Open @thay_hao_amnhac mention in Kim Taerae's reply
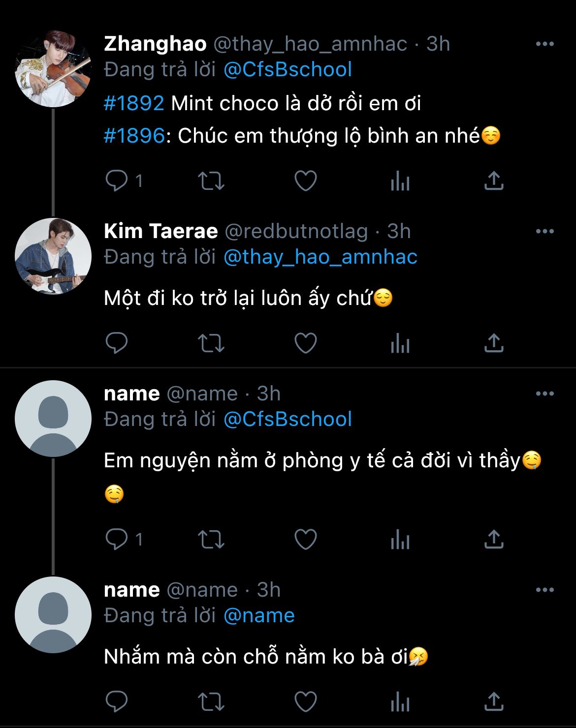 click(320, 257)
